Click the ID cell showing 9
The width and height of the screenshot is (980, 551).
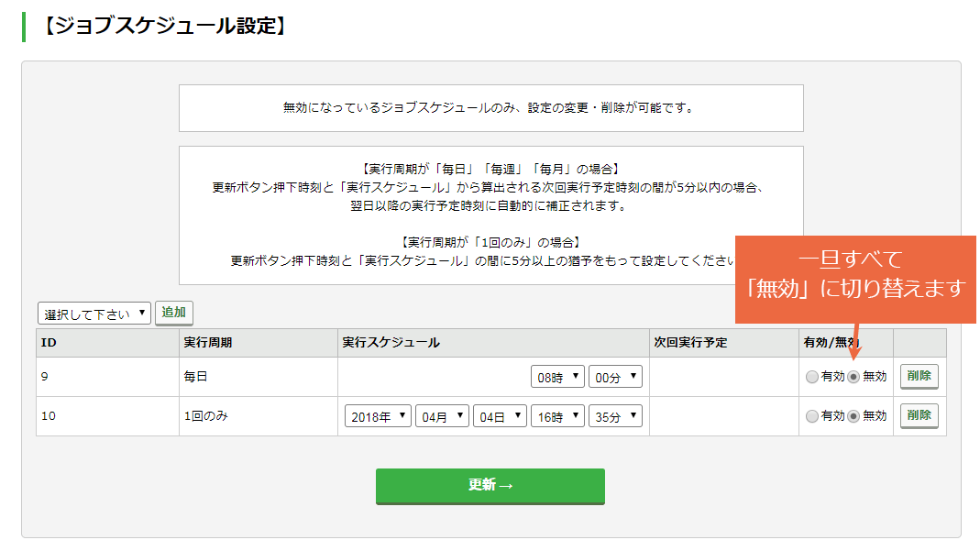click(x=107, y=377)
